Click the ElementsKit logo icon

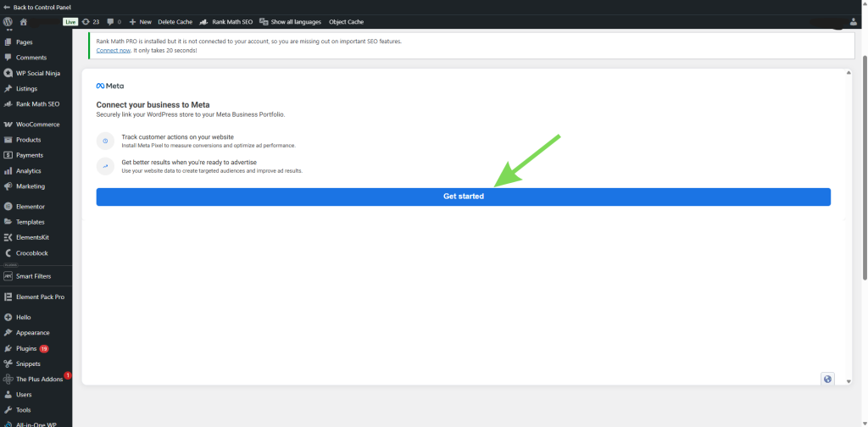point(8,237)
